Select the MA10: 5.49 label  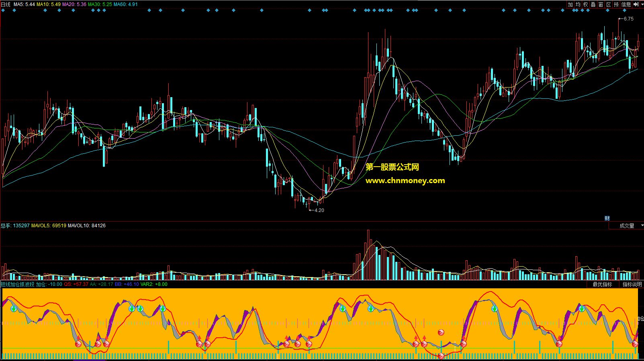[49, 4]
